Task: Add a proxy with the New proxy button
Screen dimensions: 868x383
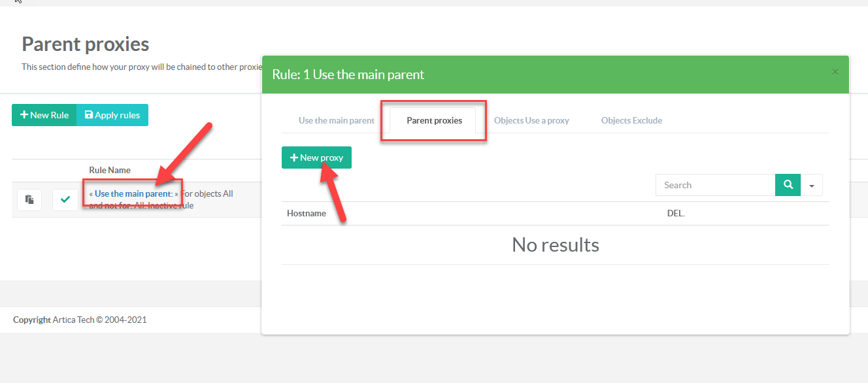Action: 316,158
